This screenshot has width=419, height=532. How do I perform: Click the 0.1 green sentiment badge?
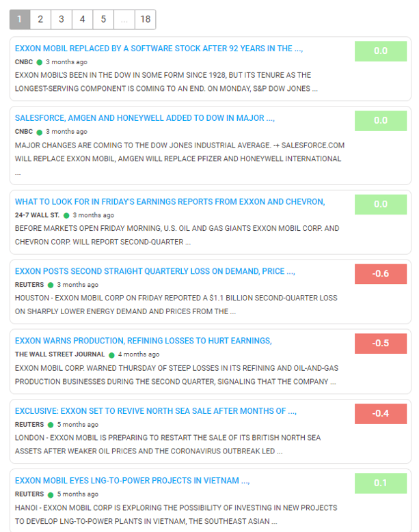coord(381,483)
